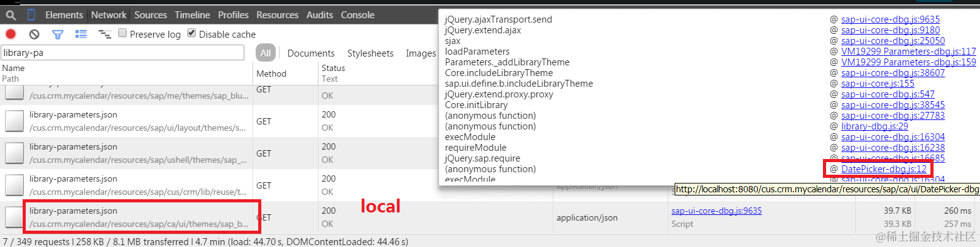Open VM19299 Parameters-dbg.js:117 link

tap(908, 52)
